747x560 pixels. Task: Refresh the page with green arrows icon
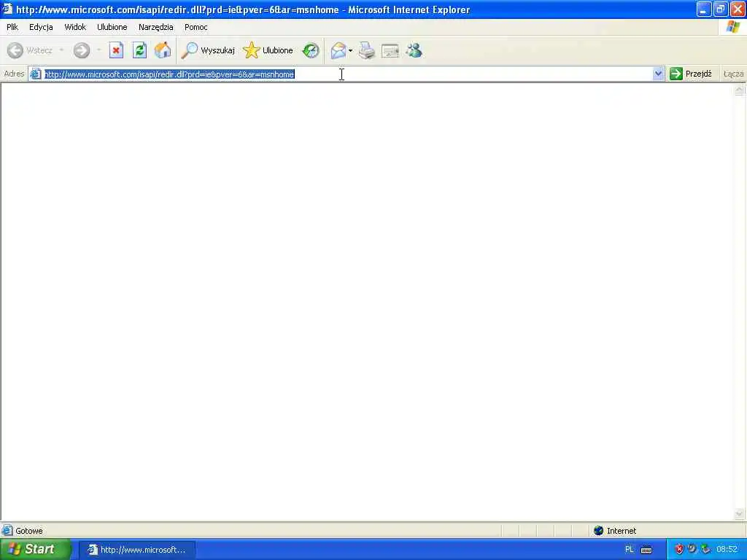pyautogui.click(x=139, y=50)
